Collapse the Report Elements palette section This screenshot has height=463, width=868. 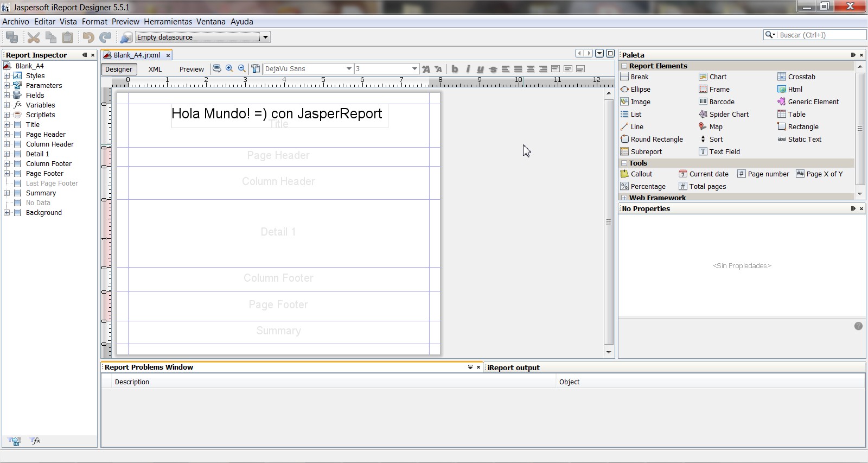[624, 66]
